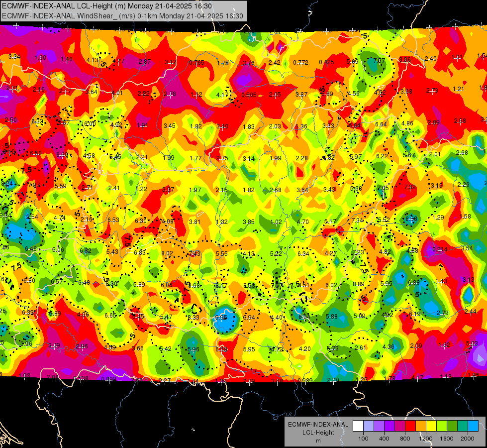Click the dark green legend swatch
Viewport: 487px width, 448px height.
click(452, 426)
